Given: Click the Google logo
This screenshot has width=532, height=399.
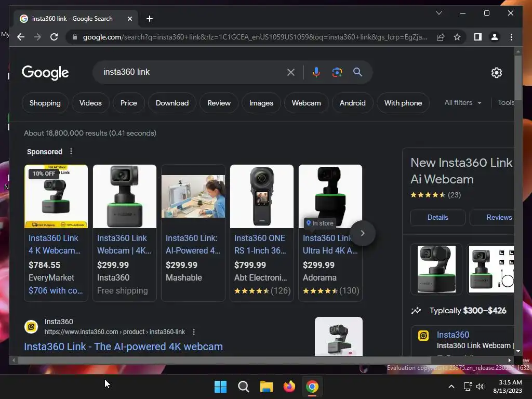Looking at the screenshot, I should [45, 73].
